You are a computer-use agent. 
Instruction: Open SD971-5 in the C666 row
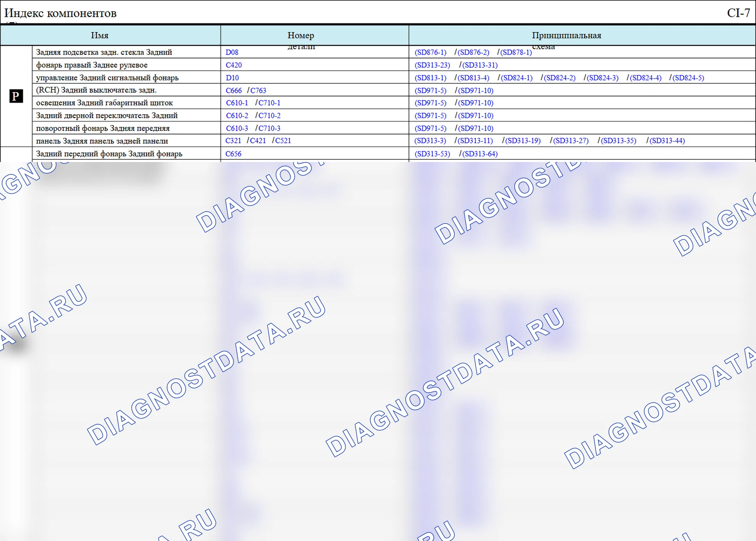[x=430, y=91]
